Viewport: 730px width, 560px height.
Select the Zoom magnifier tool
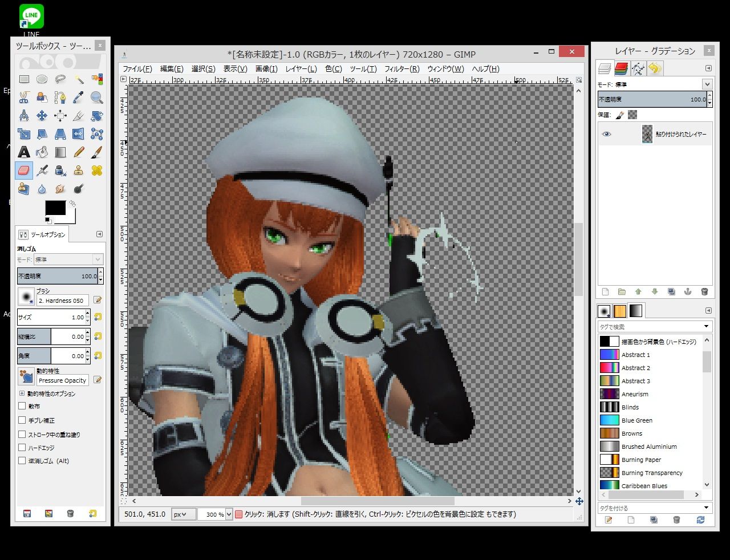point(97,98)
